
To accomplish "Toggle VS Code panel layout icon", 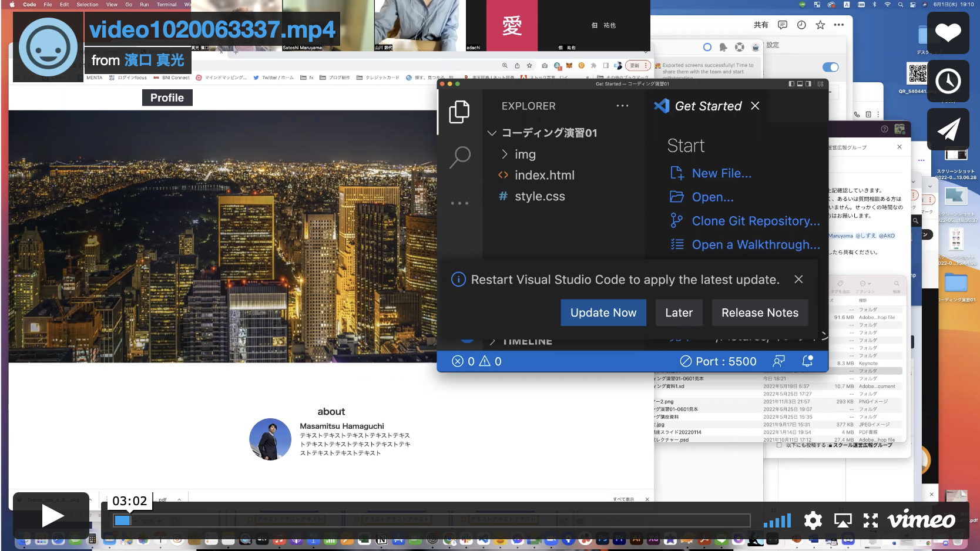I will (800, 84).
